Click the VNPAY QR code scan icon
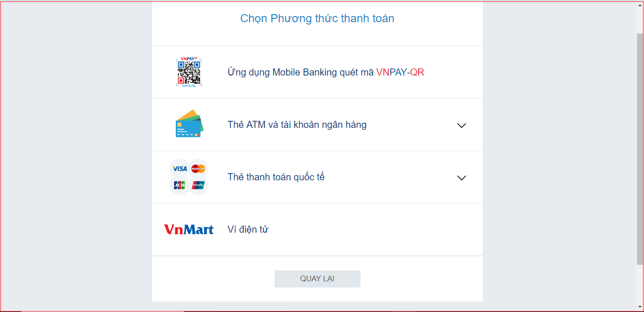The image size is (644, 312). click(189, 72)
